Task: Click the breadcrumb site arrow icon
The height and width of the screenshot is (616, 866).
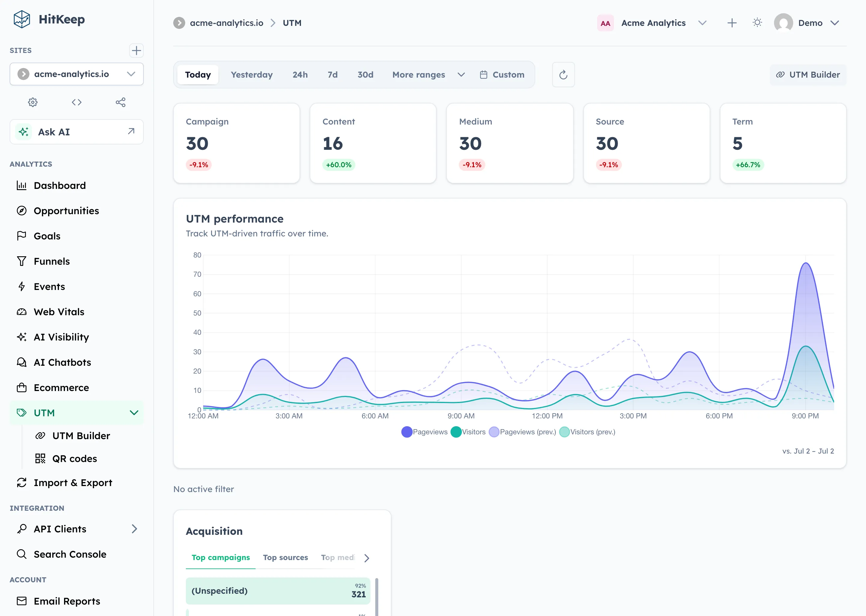Action: click(x=179, y=23)
